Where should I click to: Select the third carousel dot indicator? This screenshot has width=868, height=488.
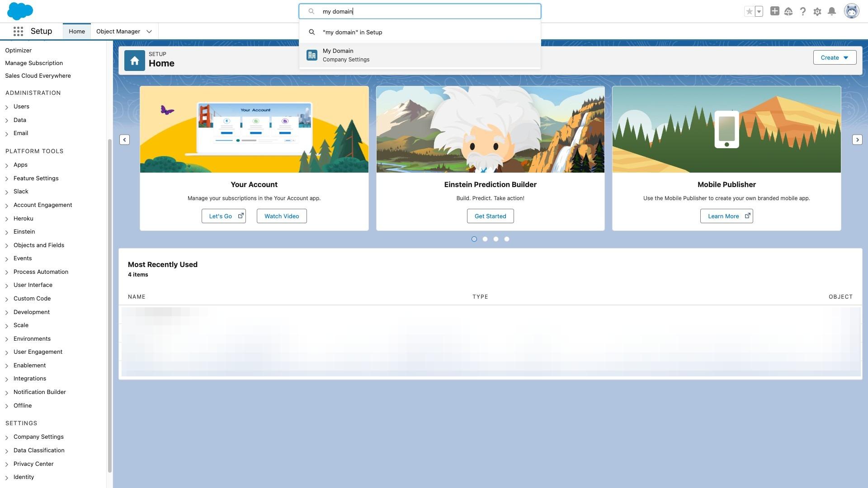pos(496,239)
